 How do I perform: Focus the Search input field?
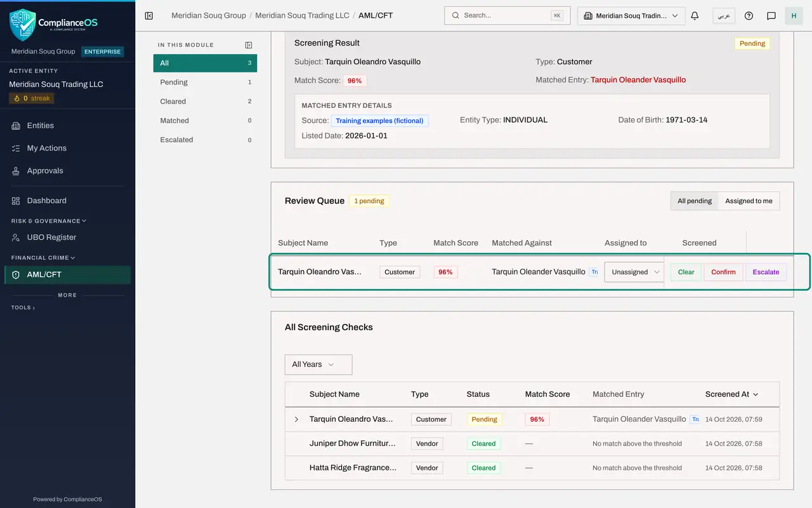(x=507, y=15)
